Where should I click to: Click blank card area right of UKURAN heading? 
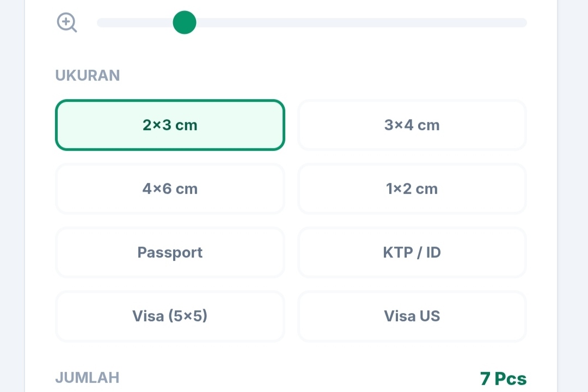click(x=327, y=76)
